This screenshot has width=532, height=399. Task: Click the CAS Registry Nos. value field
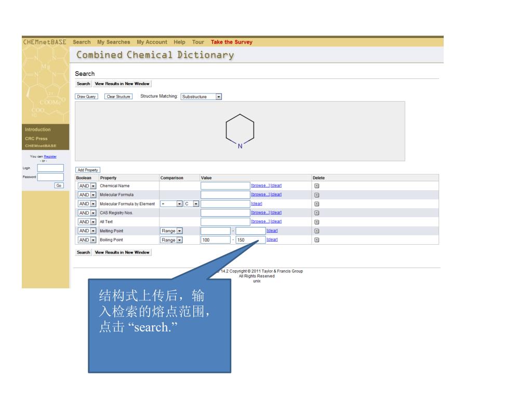pyautogui.click(x=225, y=212)
